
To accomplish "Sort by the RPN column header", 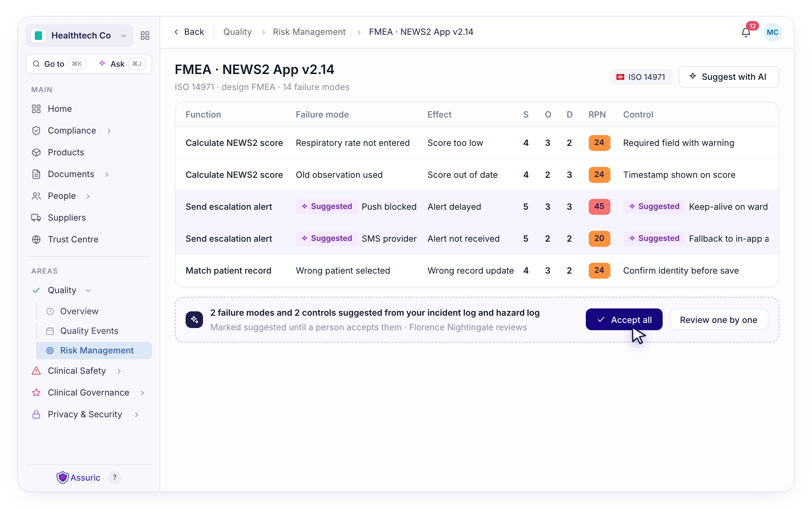I will [x=597, y=115].
